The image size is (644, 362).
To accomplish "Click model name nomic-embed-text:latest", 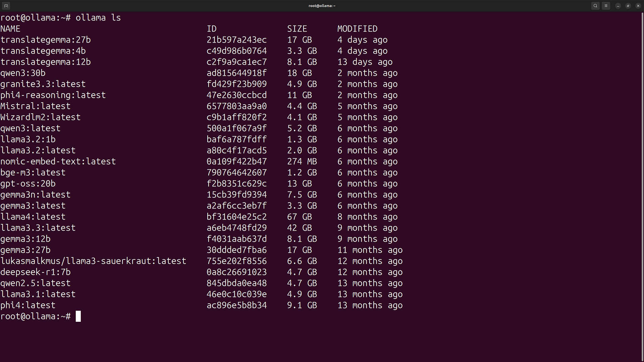I will coord(58,162).
